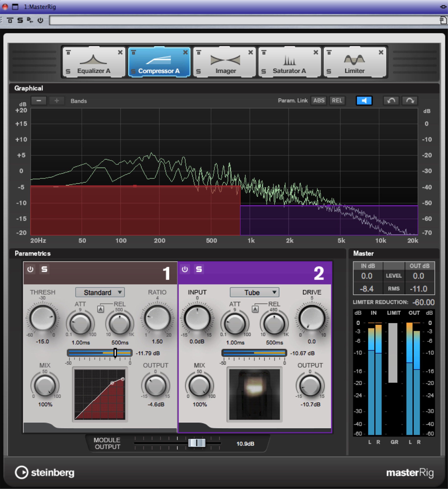
Task: Open the Tube compressor type dropdown
Action: (255, 292)
